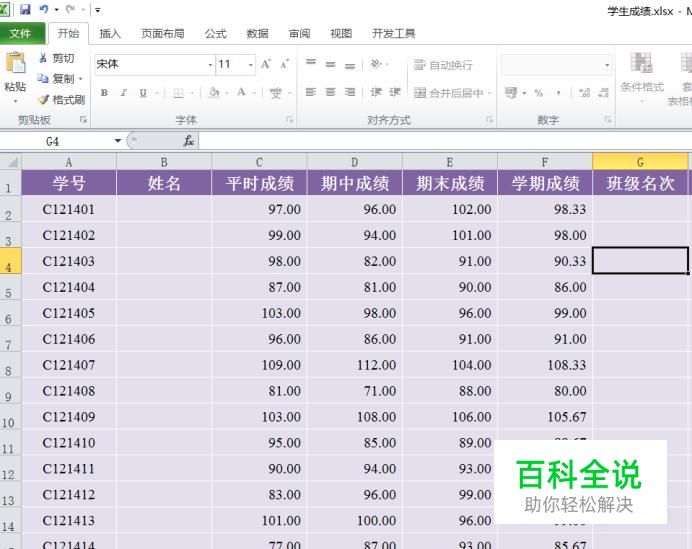692x549 pixels.
Task: Click the 粘贴 paste icon
Action: click(x=16, y=63)
